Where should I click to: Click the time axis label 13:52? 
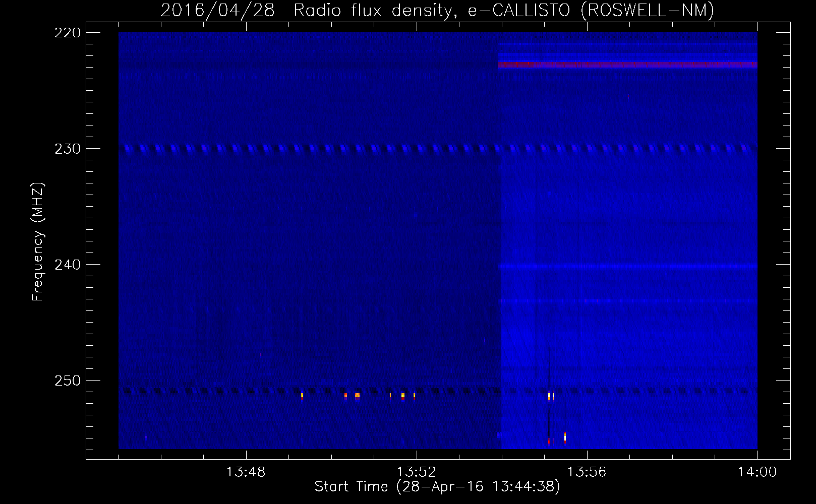click(x=416, y=472)
